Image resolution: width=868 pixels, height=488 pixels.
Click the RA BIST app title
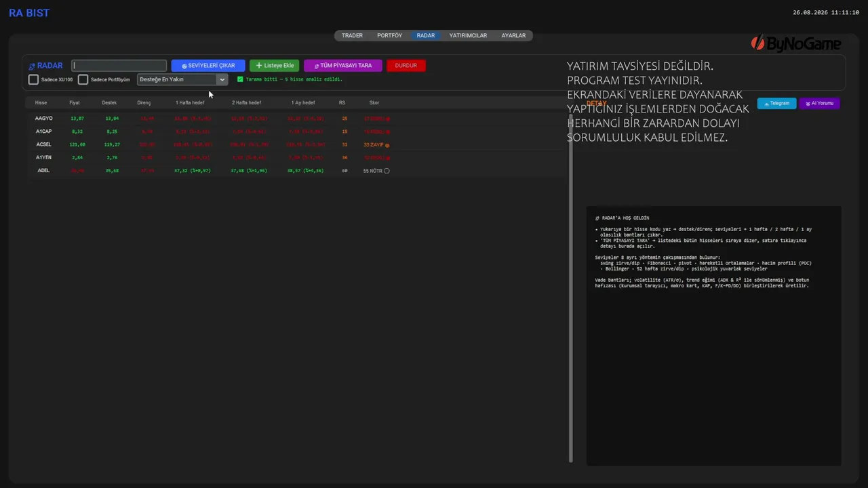click(29, 13)
